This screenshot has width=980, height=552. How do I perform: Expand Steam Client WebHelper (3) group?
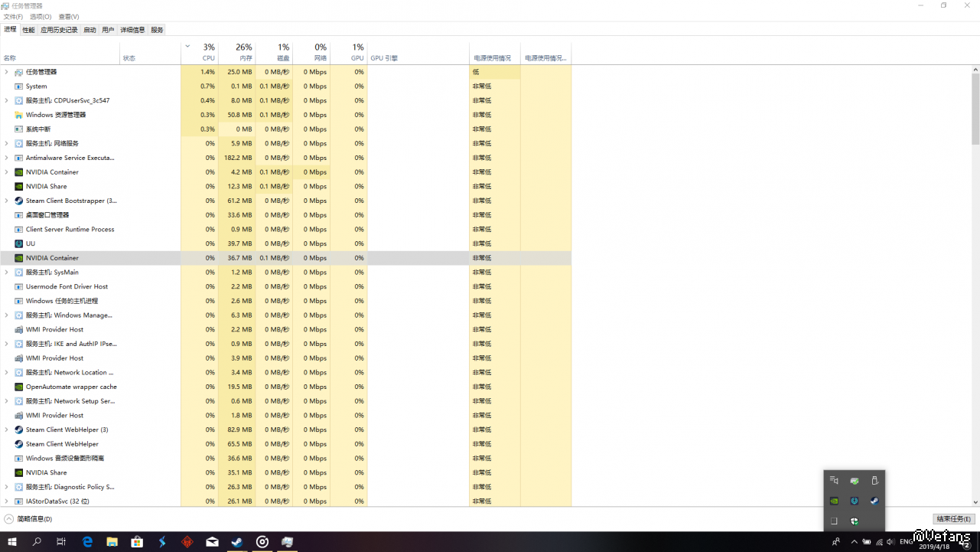[x=6, y=430]
